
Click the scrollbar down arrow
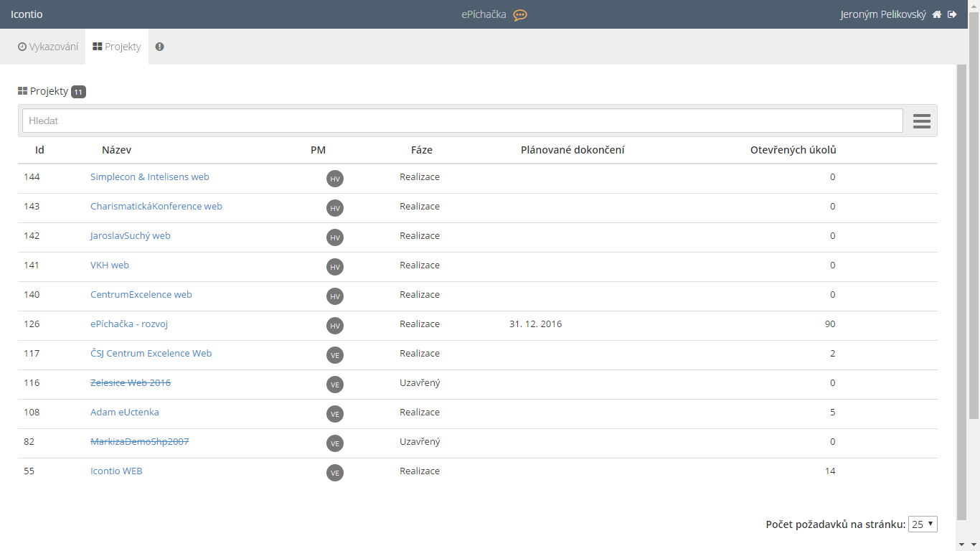click(x=974, y=545)
